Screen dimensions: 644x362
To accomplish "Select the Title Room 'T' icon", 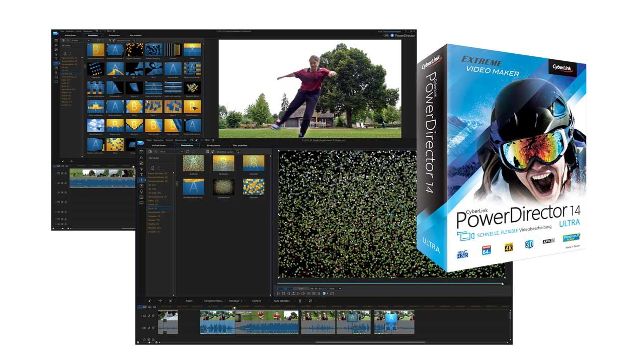I will point(141,174).
